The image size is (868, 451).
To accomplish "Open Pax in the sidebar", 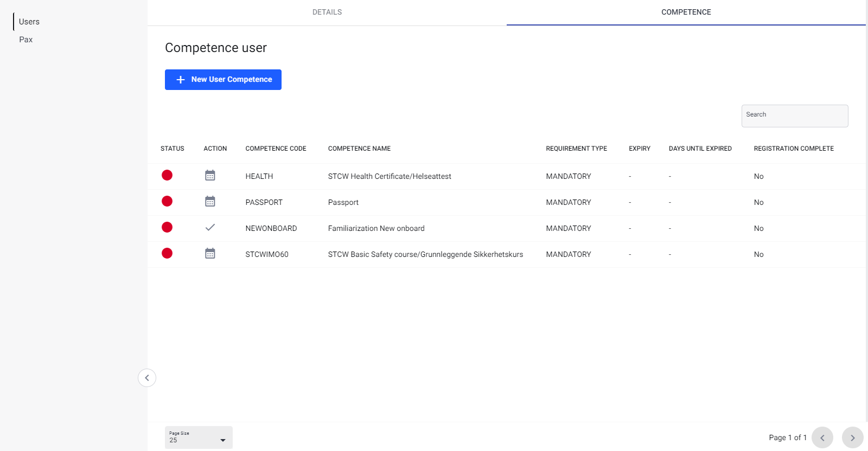I will [26, 40].
